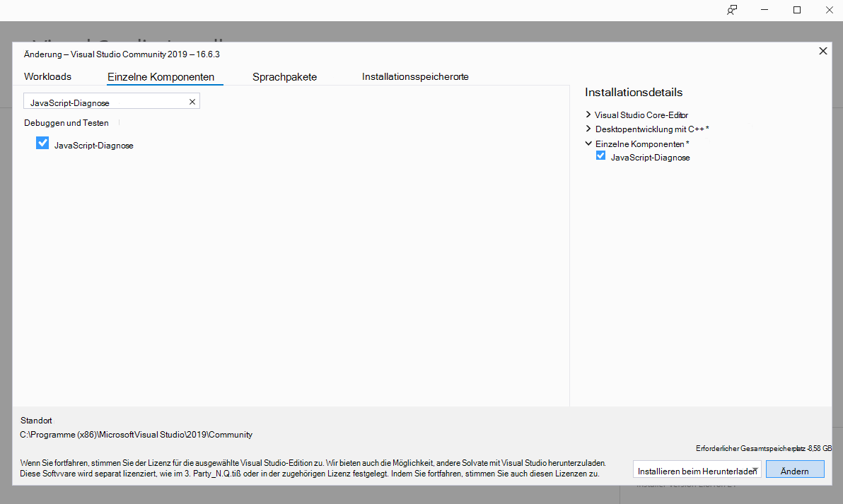Expand the Visual Studio Core-Editor node
This screenshot has height=504, width=843.
[588, 115]
